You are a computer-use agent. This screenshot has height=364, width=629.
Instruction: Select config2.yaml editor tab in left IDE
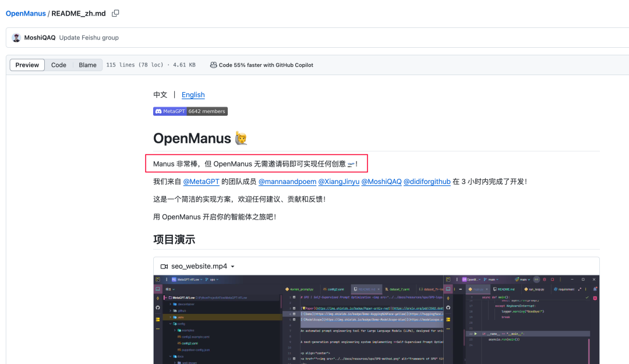pos(333,289)
